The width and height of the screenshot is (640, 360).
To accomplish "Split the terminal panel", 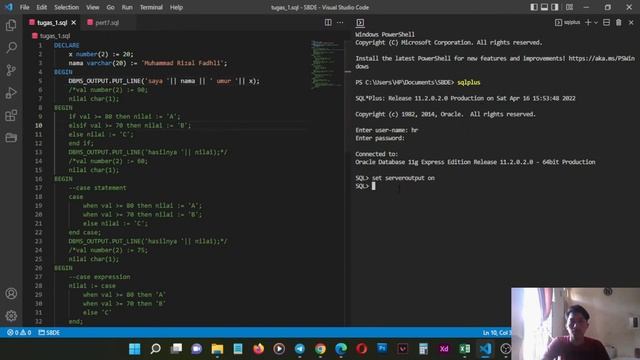I will click(x=607, y=22).
